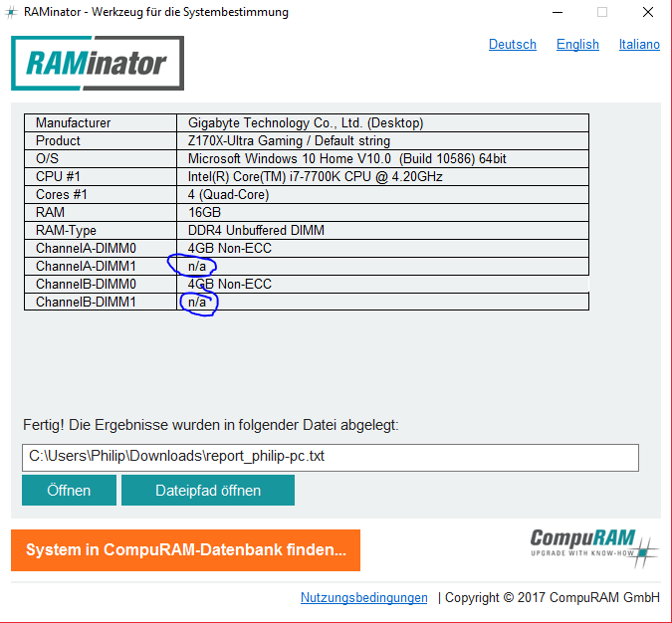Click the disabled maximize window button
Image resolution: width=672 pixels, height=623 pixels.
(x=602, y=12)
